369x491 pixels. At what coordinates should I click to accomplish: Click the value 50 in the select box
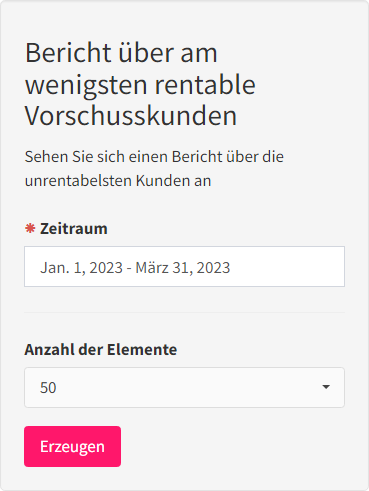click(48, 388)
